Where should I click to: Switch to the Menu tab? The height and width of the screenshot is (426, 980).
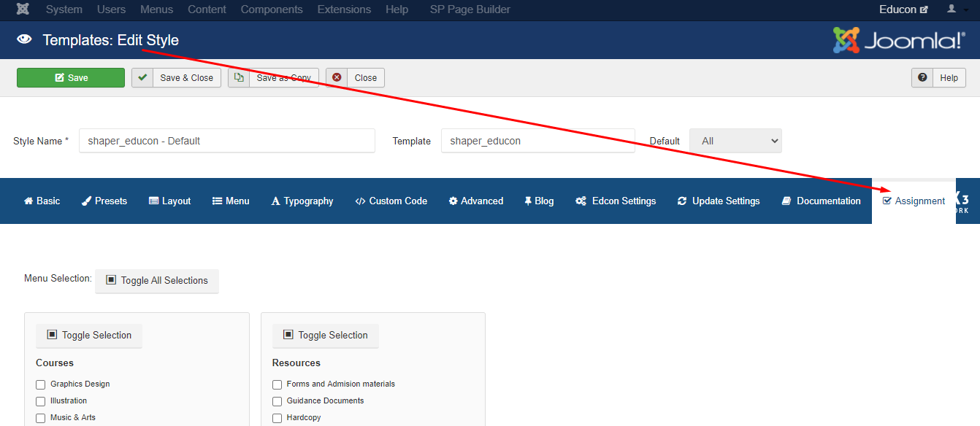point(231,201)
